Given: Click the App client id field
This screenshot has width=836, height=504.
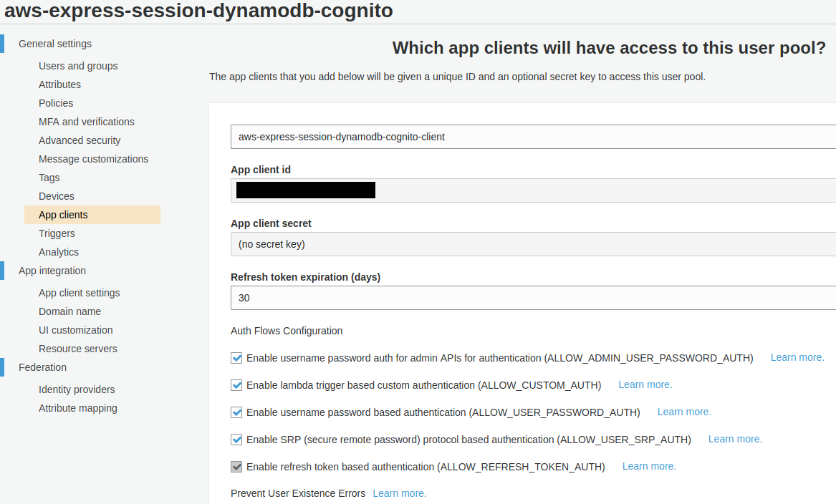Looking at the screenshot, I should (533, 190).
